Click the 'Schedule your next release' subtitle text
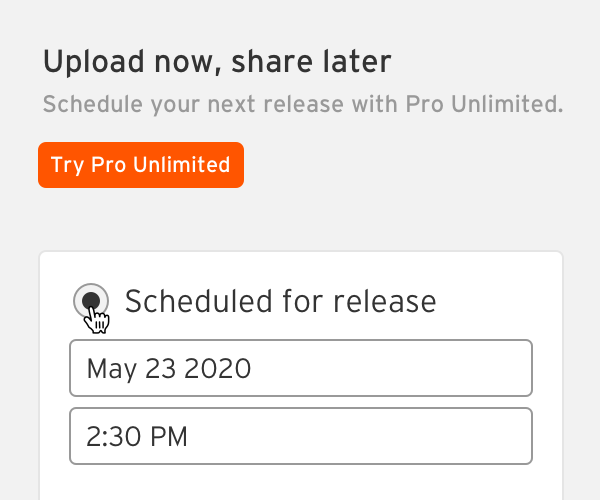 [193, 104]
